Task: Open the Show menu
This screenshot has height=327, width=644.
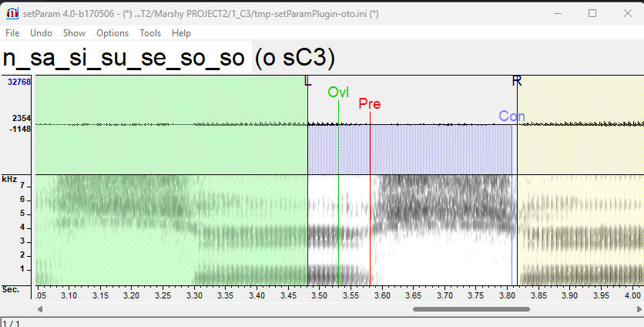Action: point(74,33)
